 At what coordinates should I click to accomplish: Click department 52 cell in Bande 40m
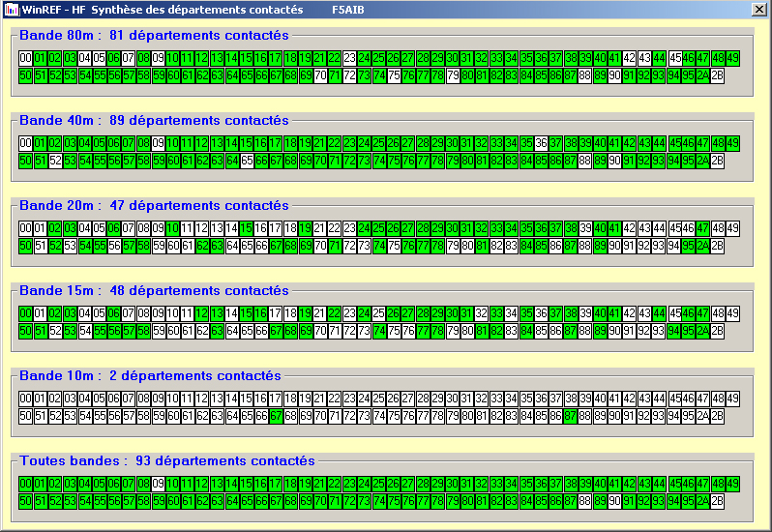point(55,161)
